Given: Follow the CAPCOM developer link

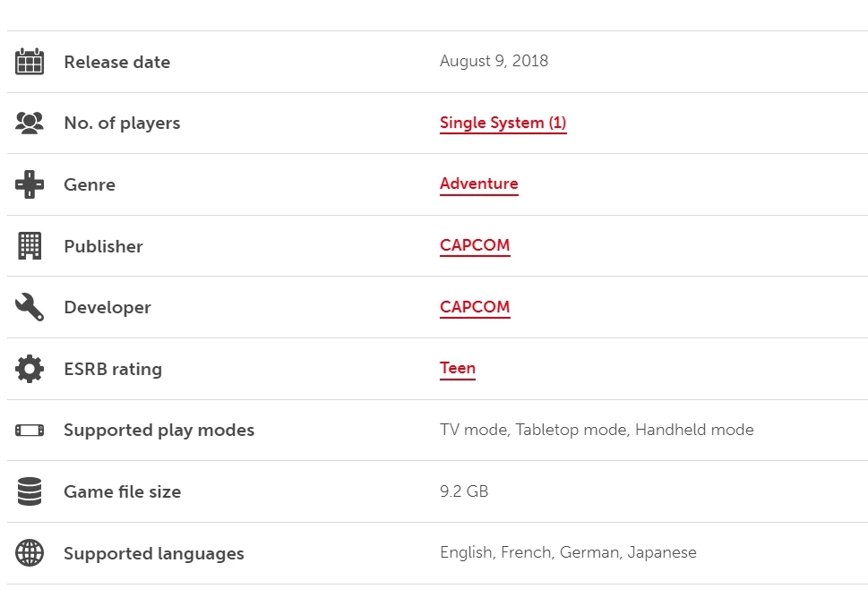Looking at the screenshot, I should pos(475,307).
